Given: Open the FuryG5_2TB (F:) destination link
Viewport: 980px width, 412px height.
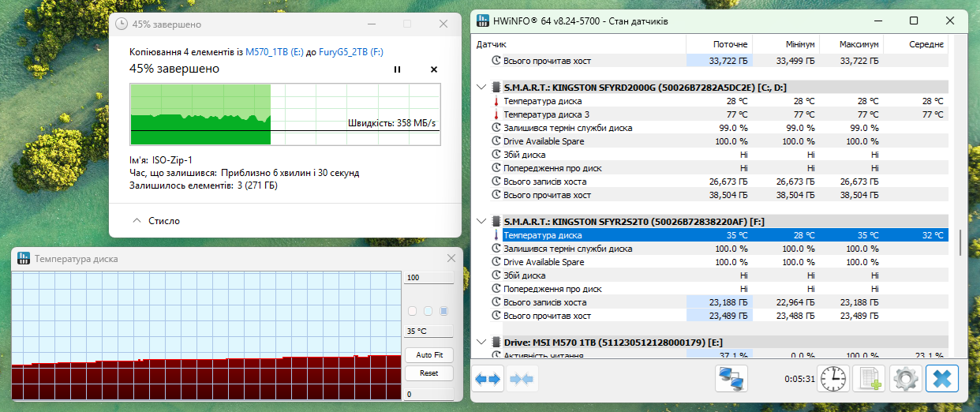Looking at the screenshot, I should coord(351,51).
